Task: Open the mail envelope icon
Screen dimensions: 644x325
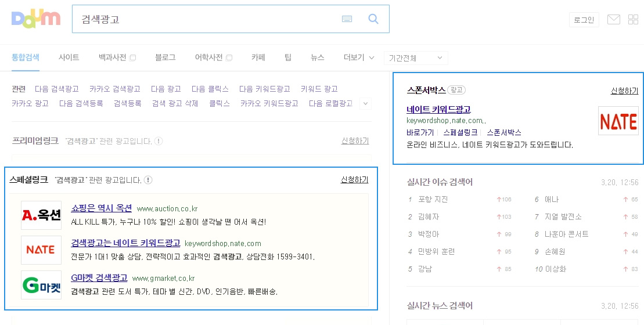Action: click(614, 19)
